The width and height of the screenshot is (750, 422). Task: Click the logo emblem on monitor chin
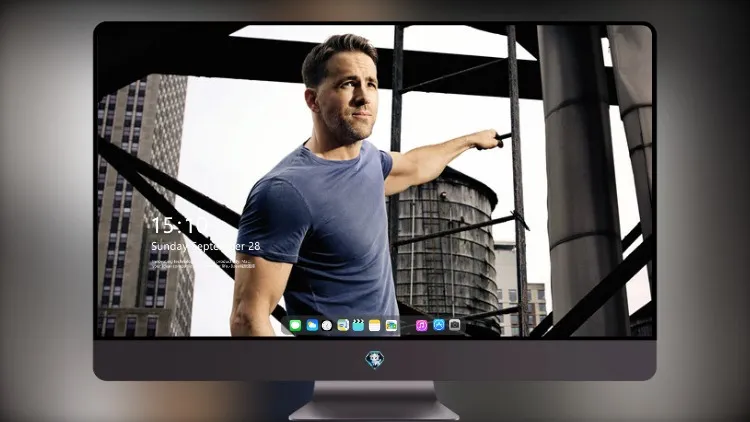[x=375, y=359]
